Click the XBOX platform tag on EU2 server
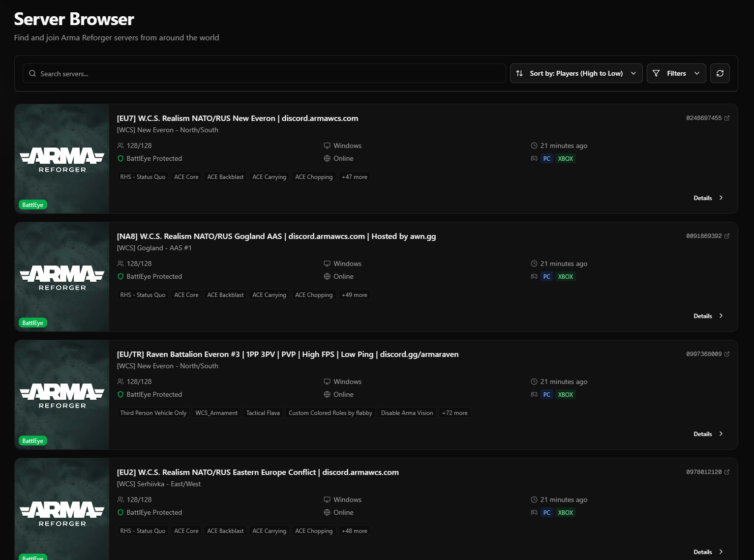 [565, 513]
